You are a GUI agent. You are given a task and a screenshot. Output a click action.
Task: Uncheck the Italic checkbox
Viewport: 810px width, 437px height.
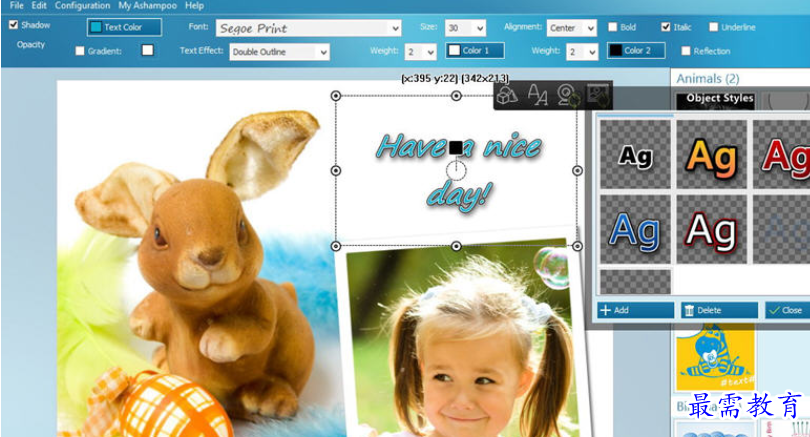click(666, 27)
